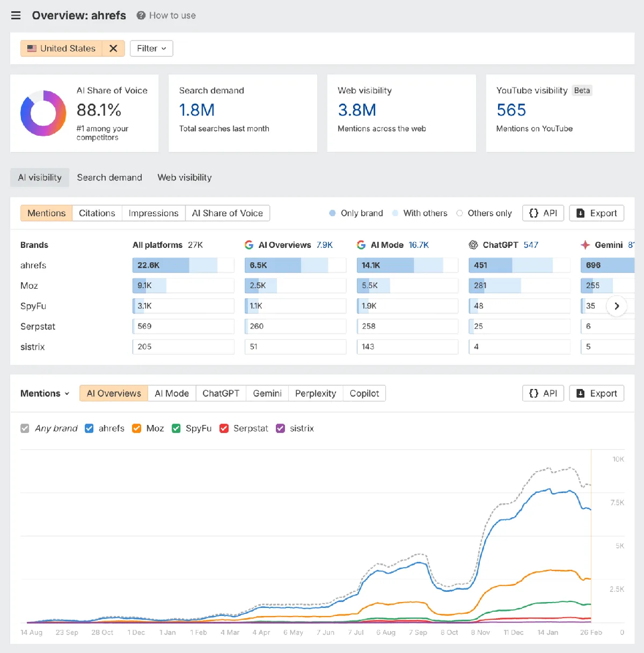Click Moz All platforms 9.1K bar
This screenshot has height=653, width=644.
pos(184,285)
